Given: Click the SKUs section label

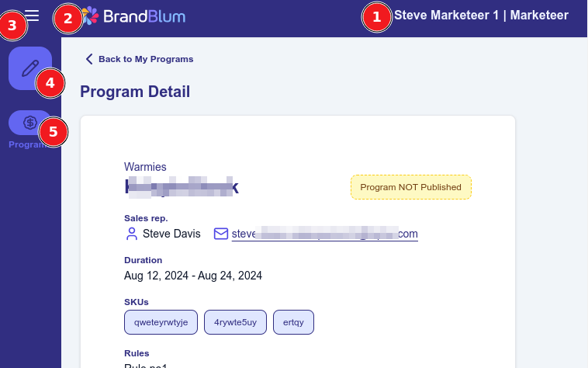Looking at the screenshot, I should pyautogui.click(x=136, y=301).
